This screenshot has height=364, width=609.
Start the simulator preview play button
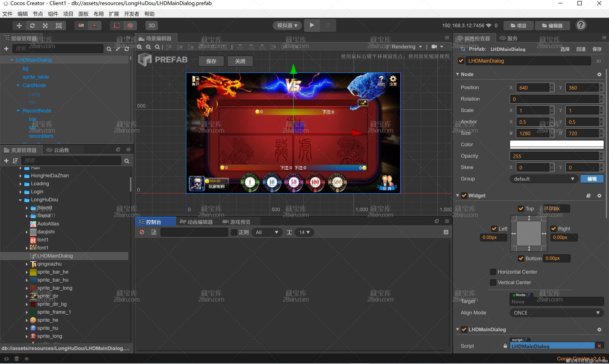pyautogui.click(x=312, y=25)
